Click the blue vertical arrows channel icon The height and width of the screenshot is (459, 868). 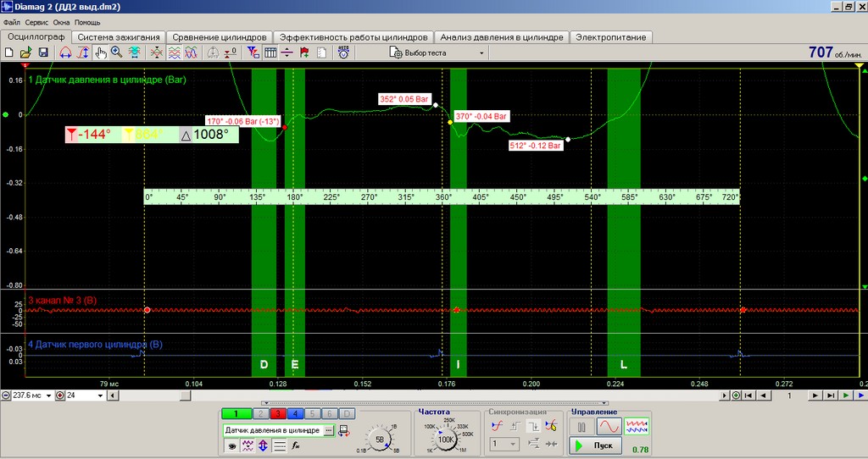[x=263, y=445]
